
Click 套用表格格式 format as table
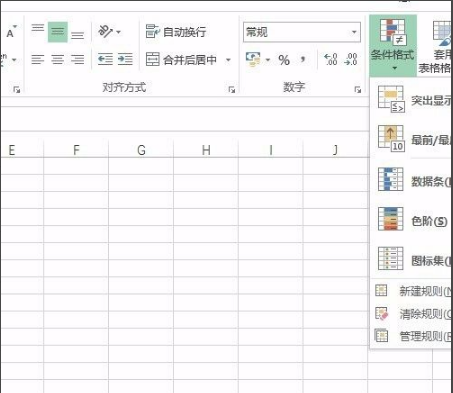[435, 47]
